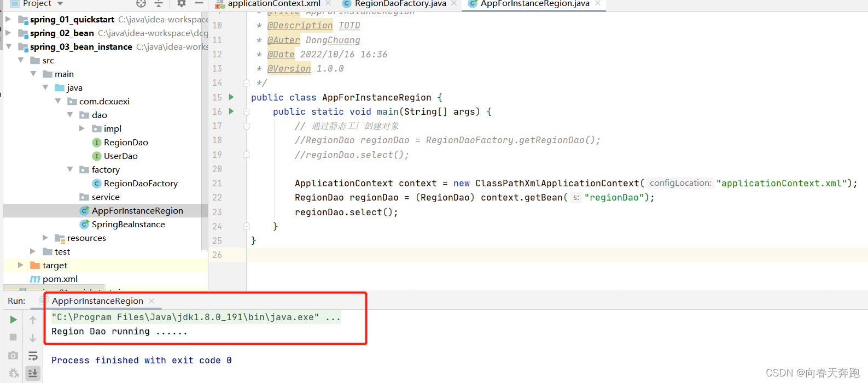Toggle fold marker at line 16

coord(247,112)
